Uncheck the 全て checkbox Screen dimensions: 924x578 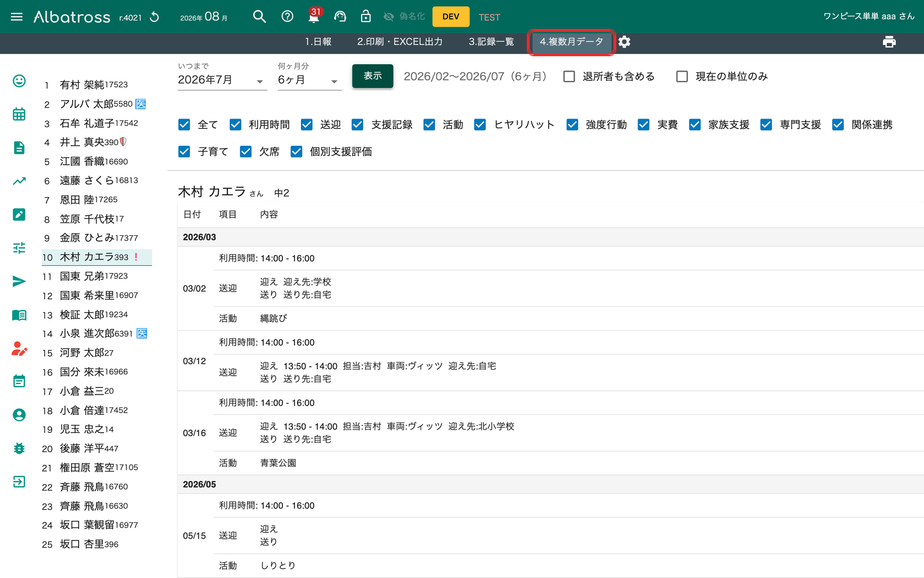184,125
